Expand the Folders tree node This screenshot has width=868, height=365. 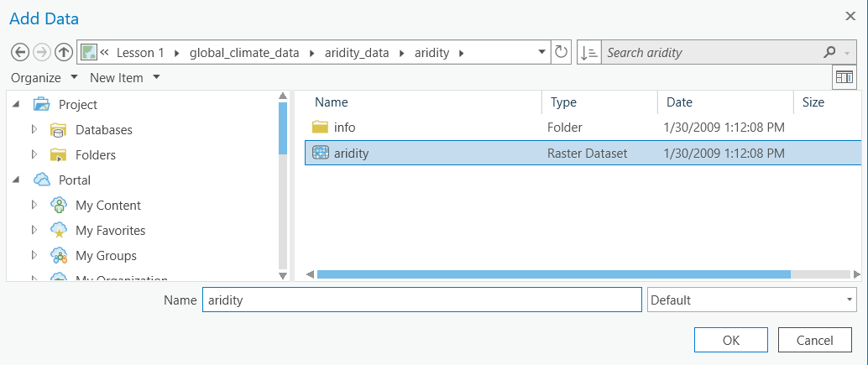[34, 155]
